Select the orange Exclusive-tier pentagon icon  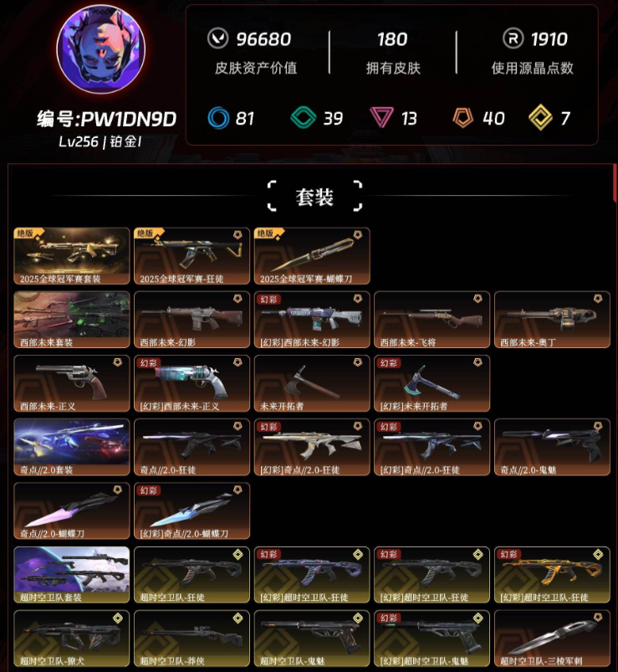[463, 118]
